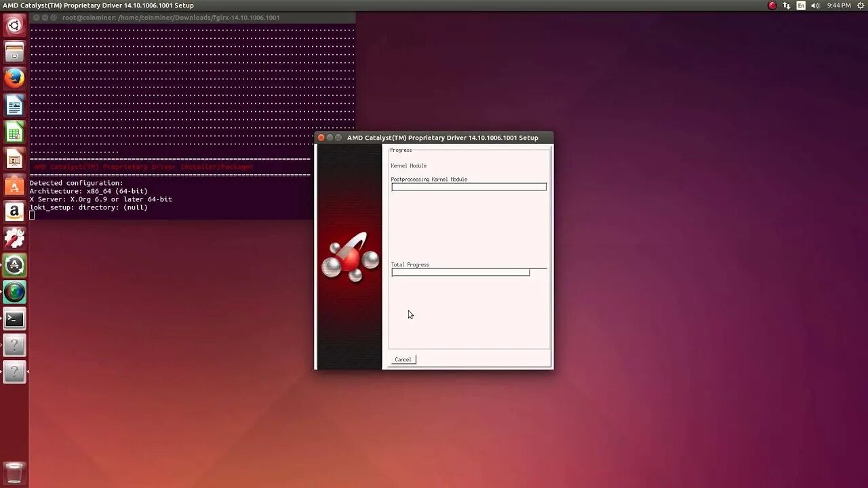Close the AMD Catalyst Setup dialog

click(321, 138)
